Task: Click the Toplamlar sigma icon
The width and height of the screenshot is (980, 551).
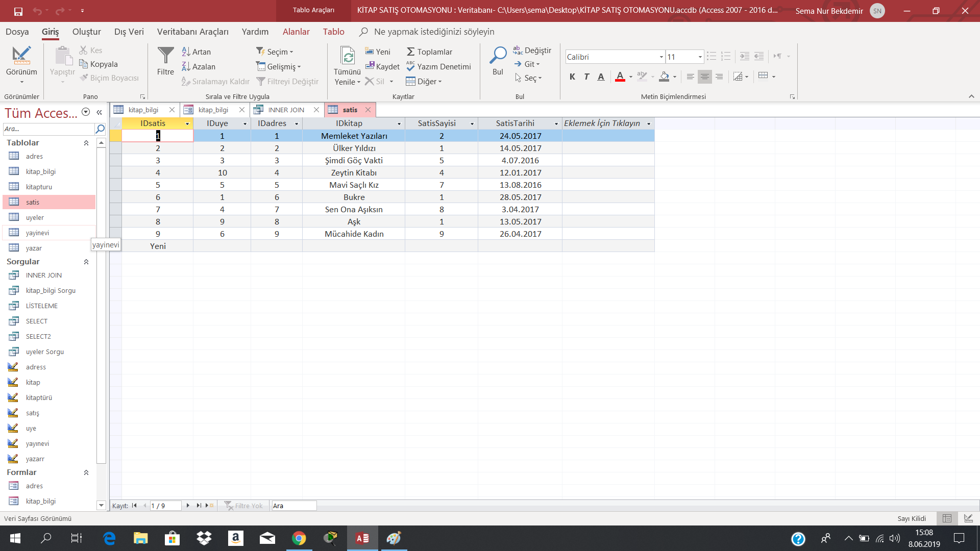Action: (410, 52)
